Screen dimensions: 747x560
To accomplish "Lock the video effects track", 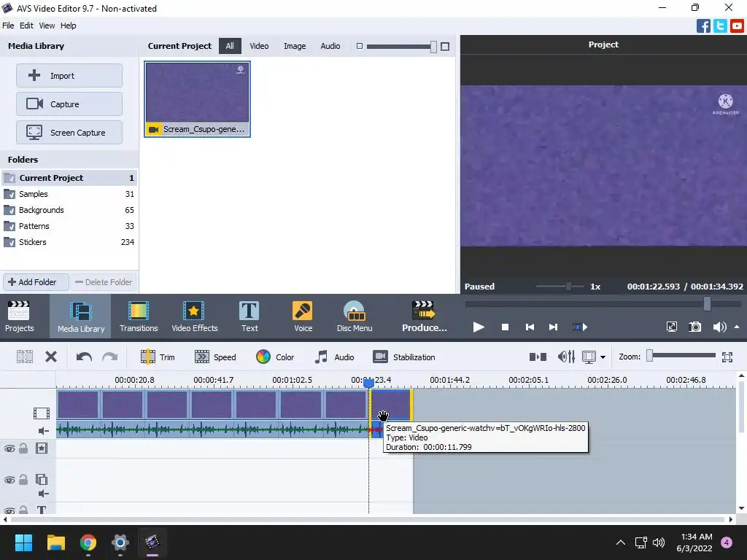I will tap(23, 448).
